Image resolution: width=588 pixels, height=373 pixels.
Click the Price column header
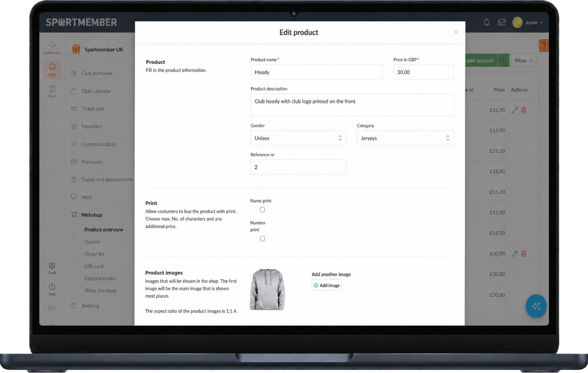tap(499, 90)
